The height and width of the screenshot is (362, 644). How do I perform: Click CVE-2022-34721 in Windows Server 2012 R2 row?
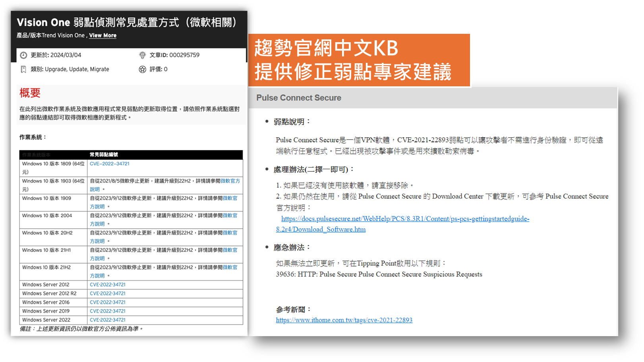click(107, 294)
